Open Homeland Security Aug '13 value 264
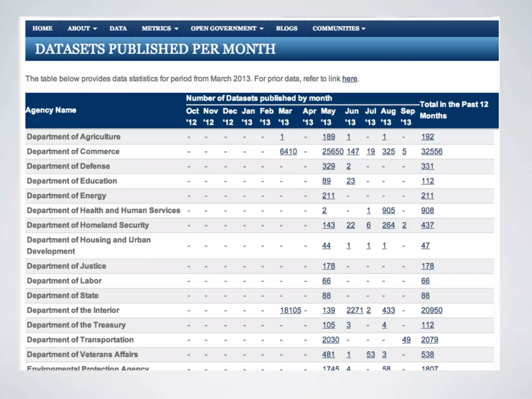This screenshot has height=399, width=532. coord(388,225)
